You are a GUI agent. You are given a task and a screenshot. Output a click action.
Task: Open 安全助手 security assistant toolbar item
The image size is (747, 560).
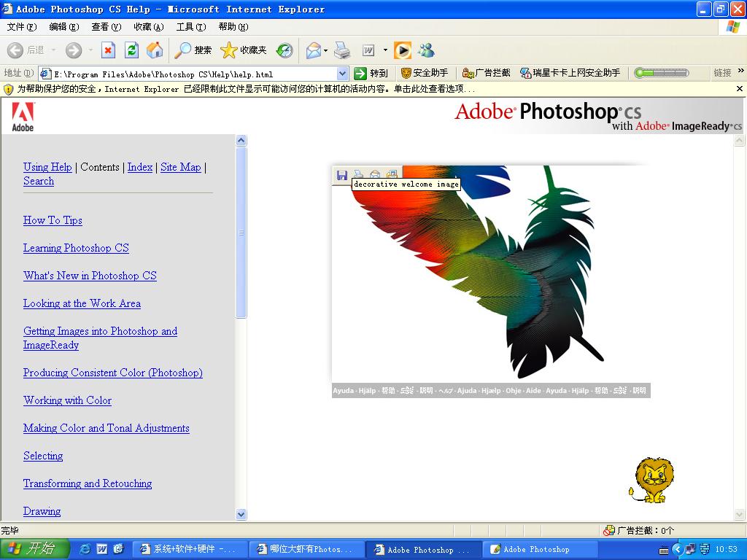pyautogui.click(x=425, y=73)
